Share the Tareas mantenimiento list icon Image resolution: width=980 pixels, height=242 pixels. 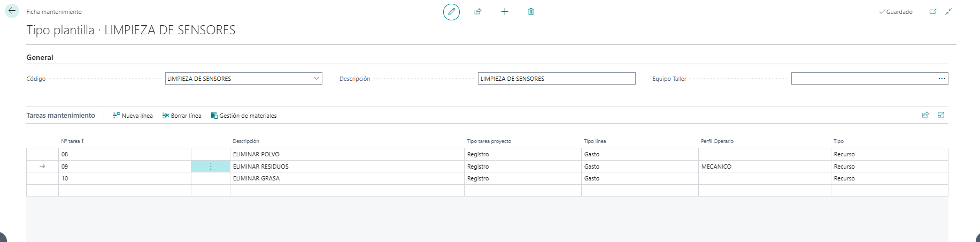click(925, 115)
